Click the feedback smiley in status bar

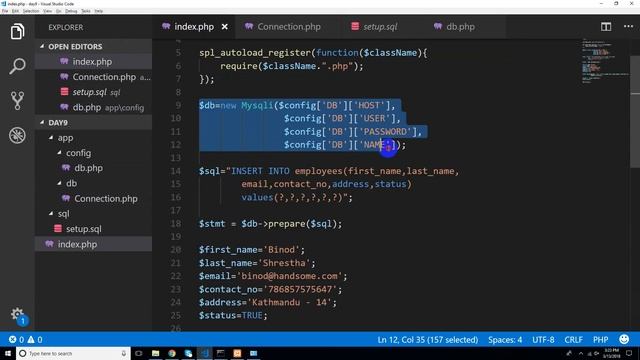tap(624, 339)
